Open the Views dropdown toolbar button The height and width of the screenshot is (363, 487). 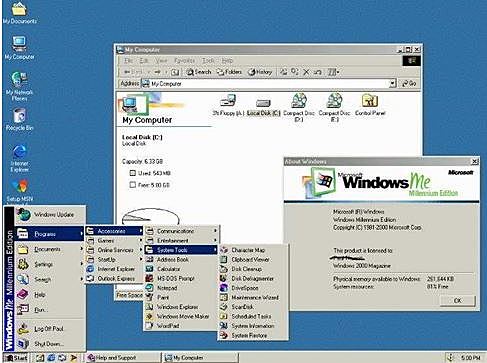333,72
